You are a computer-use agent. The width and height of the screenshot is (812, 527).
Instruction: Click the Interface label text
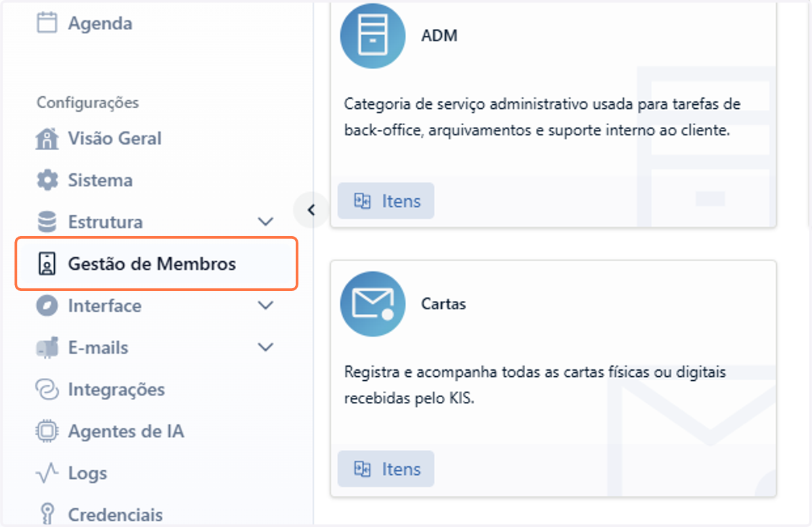click(x=105, y=306)
